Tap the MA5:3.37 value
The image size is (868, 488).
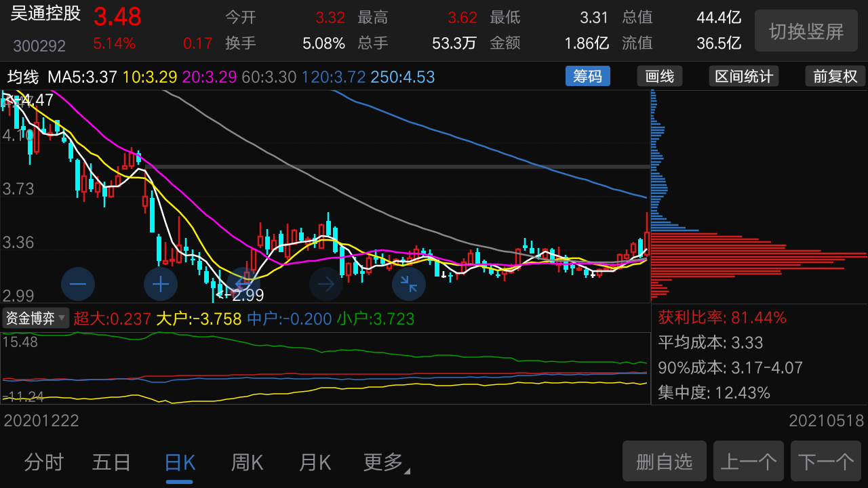click(83, 77)
